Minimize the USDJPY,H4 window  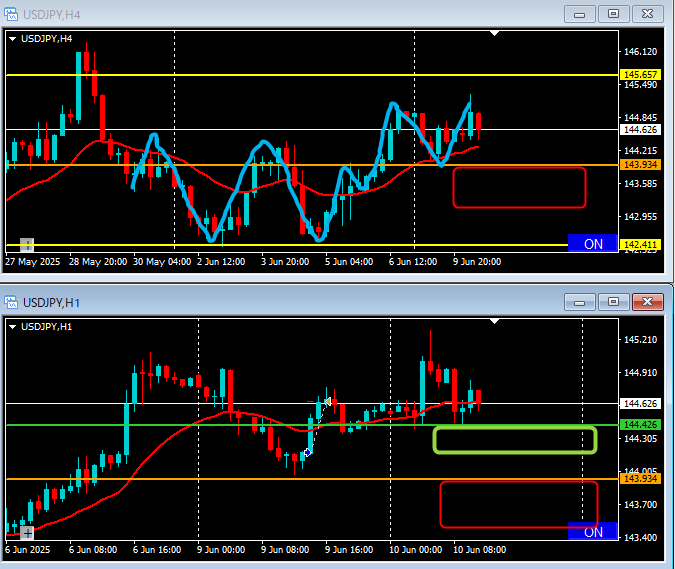pos(579,14)
